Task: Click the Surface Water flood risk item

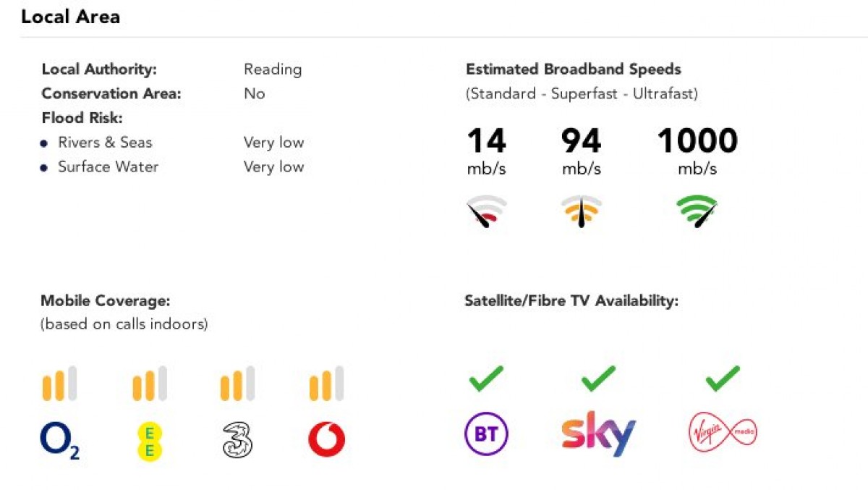Action: pos(108,167)
